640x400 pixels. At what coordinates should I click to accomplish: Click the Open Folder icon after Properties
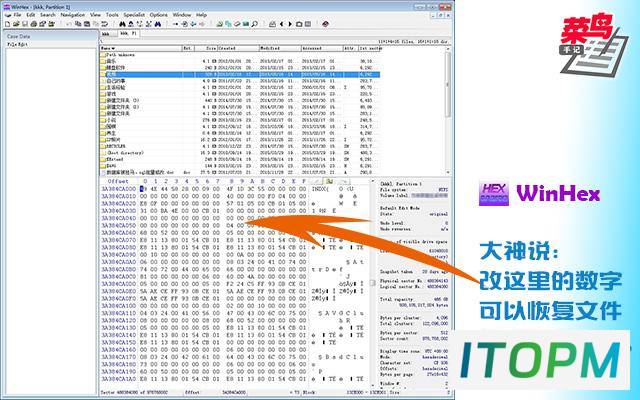51,24
